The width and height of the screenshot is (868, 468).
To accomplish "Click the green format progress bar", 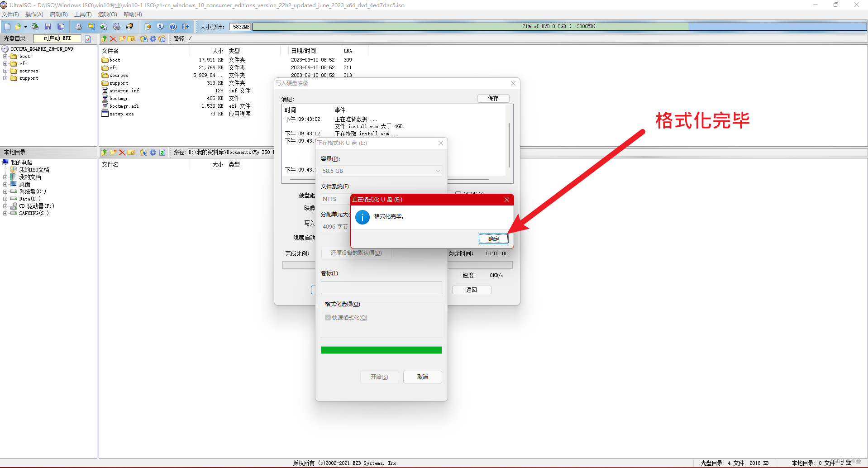I will point(381,350).
